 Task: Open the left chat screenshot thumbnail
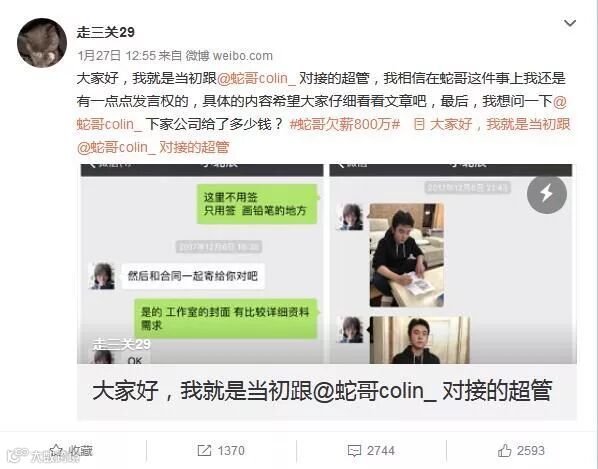click(x=202, y=264)
